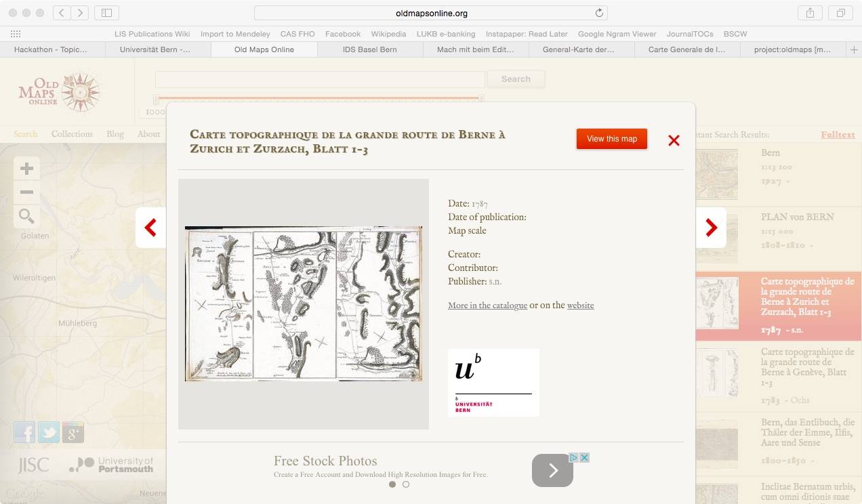Switch to IDS Basel Bern tab
The image size is (862, 504).
click(x=370, y=49)
